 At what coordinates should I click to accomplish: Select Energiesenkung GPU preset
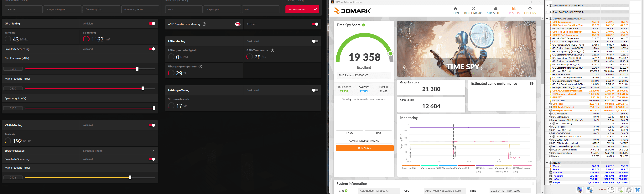(x=63, y=9)
